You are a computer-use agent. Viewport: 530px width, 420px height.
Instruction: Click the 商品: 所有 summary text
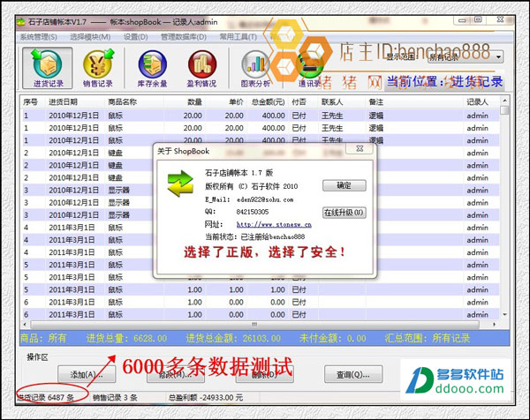43,338
